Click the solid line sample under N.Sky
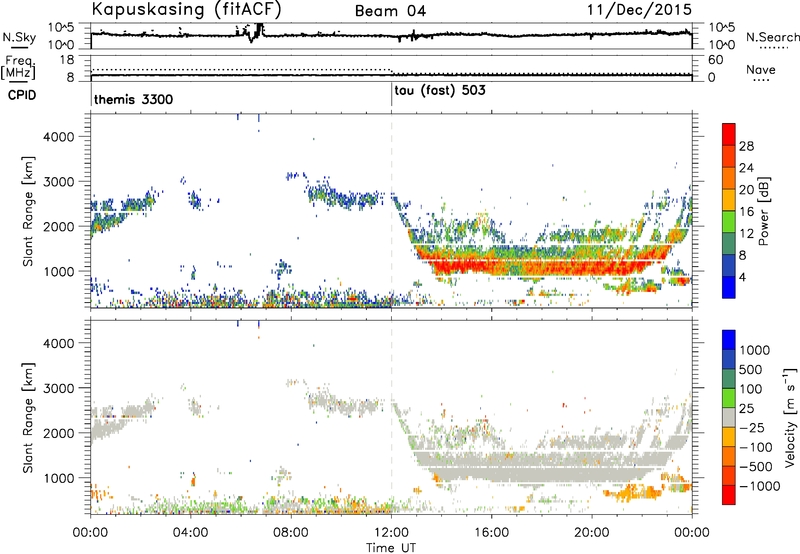This screenshot has width=800, height=554. (x=19, y=48)
